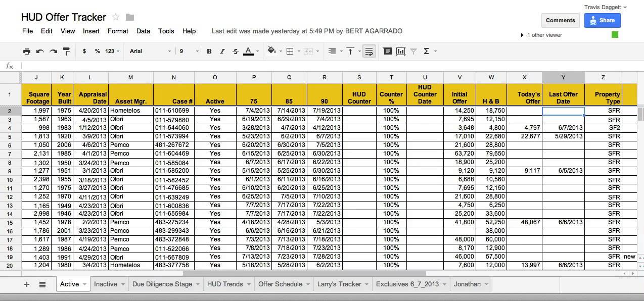Viewport: 644px width, 301px height.
Task: Click the green viewer color square
Action: [x=615, y=35]
